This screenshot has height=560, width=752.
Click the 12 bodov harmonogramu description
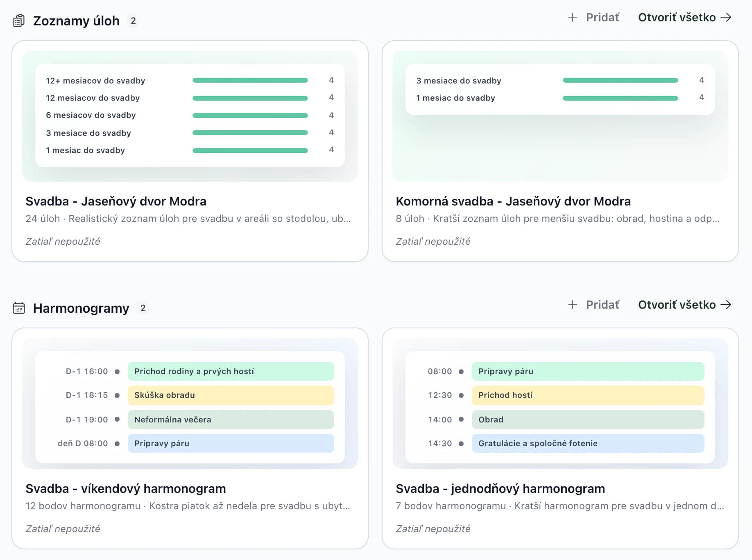pyautogui.click(x=188, y=506)
